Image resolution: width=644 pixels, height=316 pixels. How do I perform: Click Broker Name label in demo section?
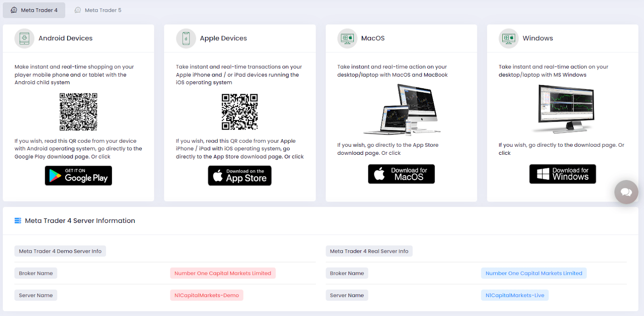[36, 273]
